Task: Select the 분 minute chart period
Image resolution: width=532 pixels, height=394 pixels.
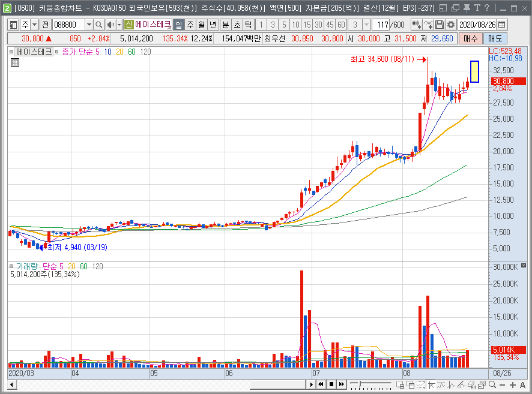Action: pyautogui.click(x=226, y=25)
